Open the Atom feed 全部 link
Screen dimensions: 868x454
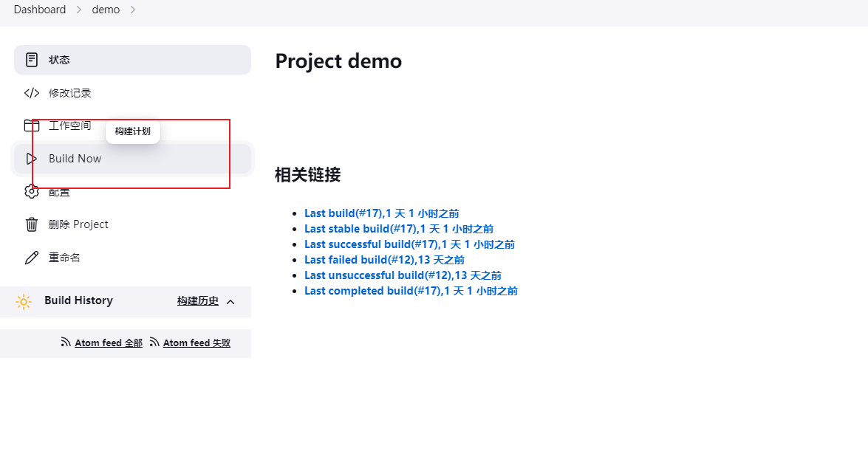[109, 343]
